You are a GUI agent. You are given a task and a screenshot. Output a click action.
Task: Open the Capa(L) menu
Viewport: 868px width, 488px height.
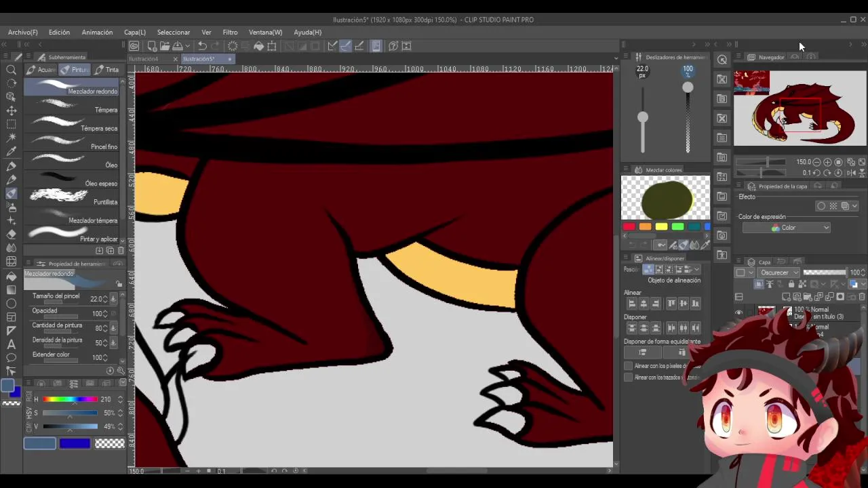coord(135,33)
